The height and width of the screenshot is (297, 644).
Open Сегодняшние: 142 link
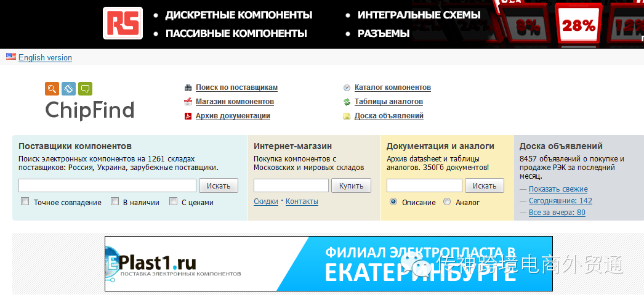tap(560, 201)
